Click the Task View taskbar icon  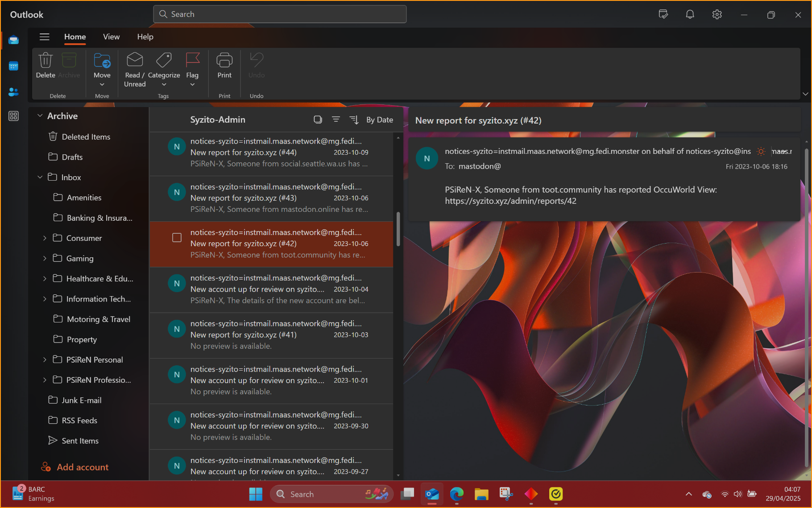(x=407, y=494)
